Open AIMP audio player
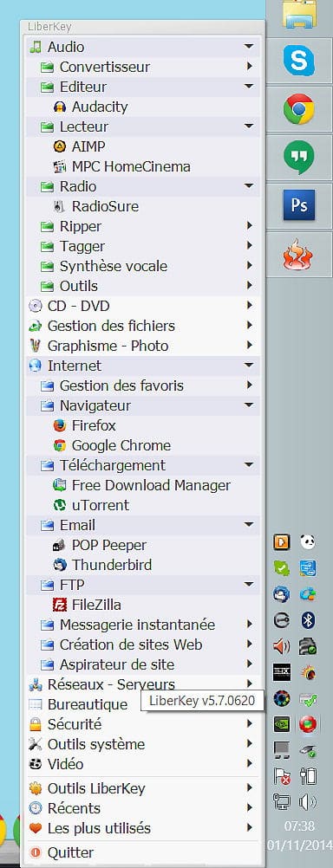Viewport: 333px width, 868px height. pos(142,146)
